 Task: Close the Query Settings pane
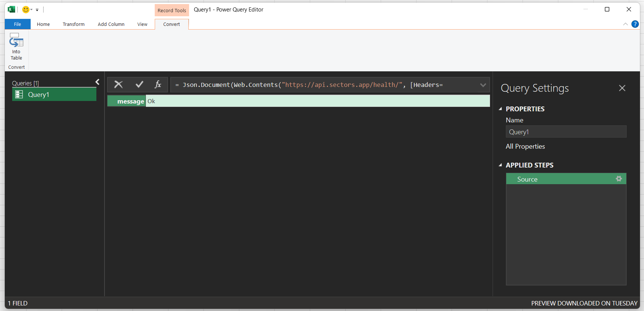[x=622, y=88]
